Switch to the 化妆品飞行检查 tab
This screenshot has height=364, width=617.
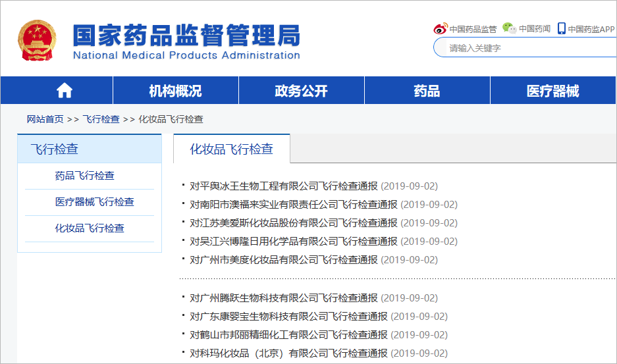point(231,149)
